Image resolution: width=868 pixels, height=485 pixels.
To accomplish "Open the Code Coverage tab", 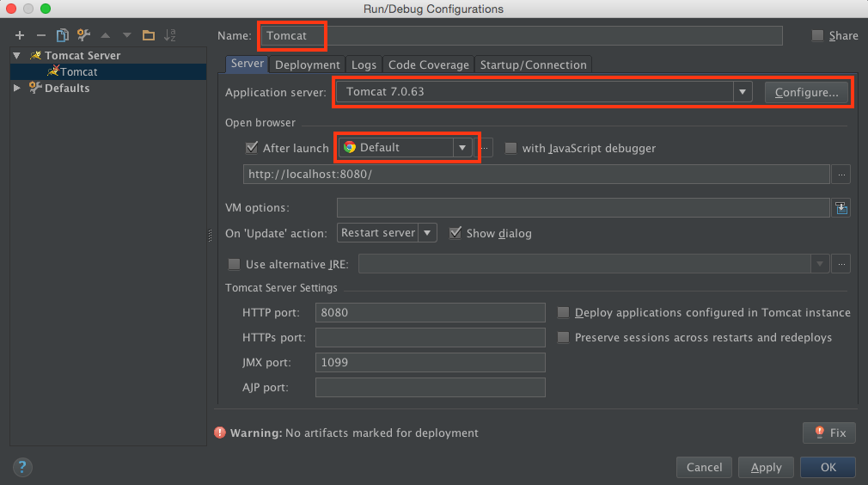I will (x=429, y=64).
